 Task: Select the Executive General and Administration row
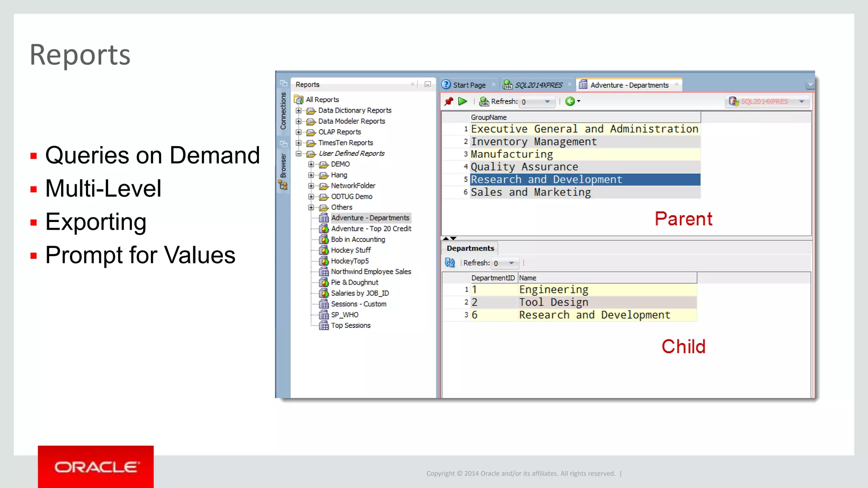585,129
